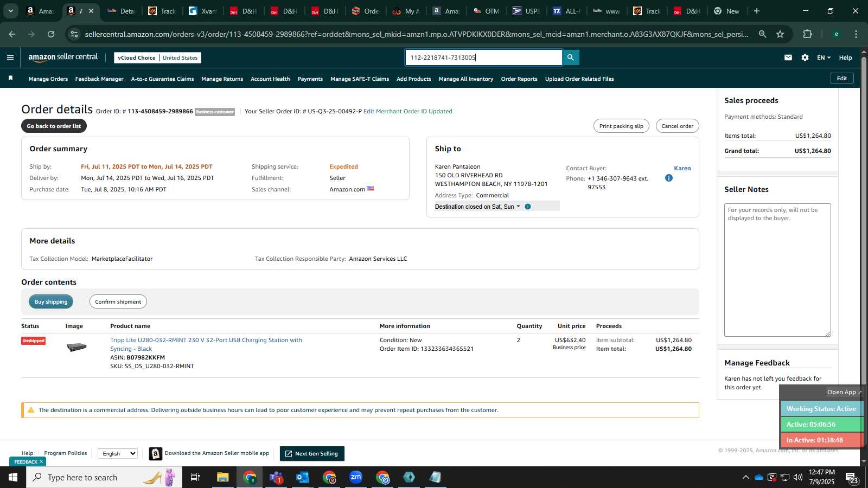Click the site information icon in address bar
The width and height of the screenshot is (868, 488).
(x=74, y=34)
